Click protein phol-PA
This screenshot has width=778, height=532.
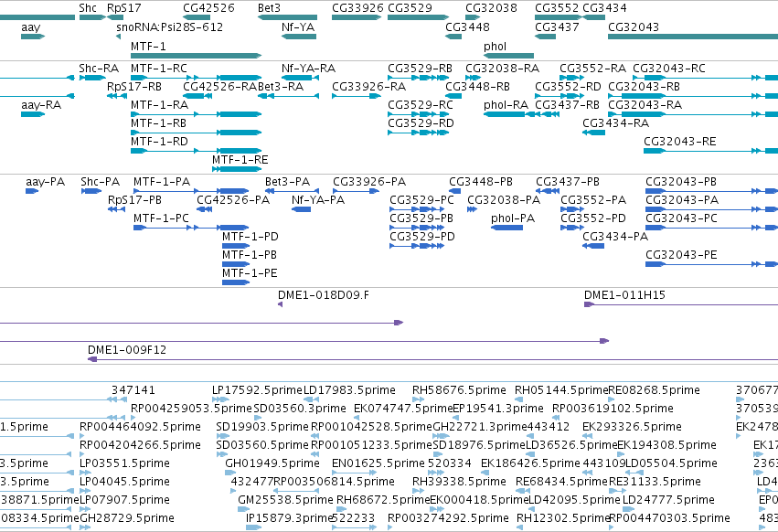(x=506, y=228)
